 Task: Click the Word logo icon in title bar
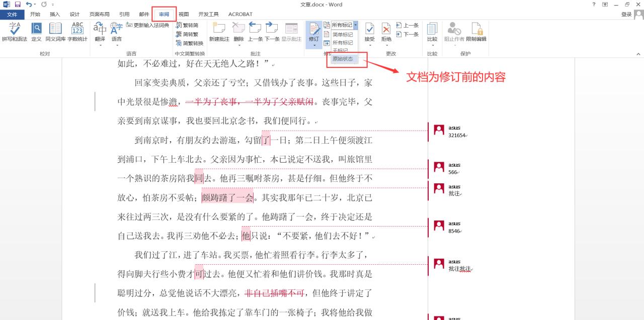tap(7, 5)
